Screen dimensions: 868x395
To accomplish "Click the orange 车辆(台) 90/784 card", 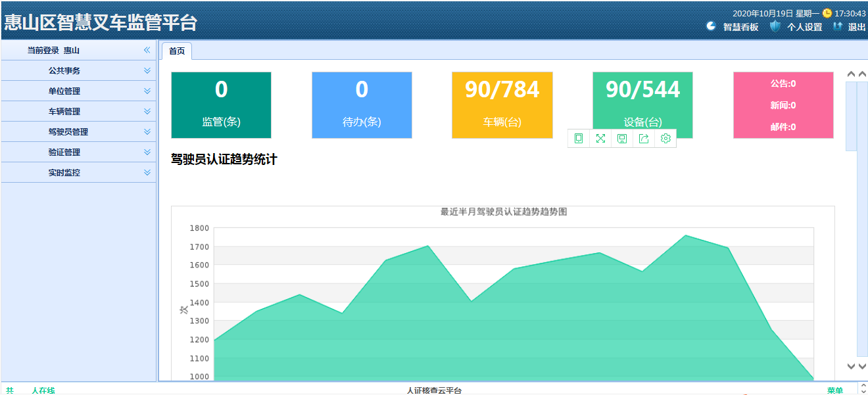I will click(502, 105).
